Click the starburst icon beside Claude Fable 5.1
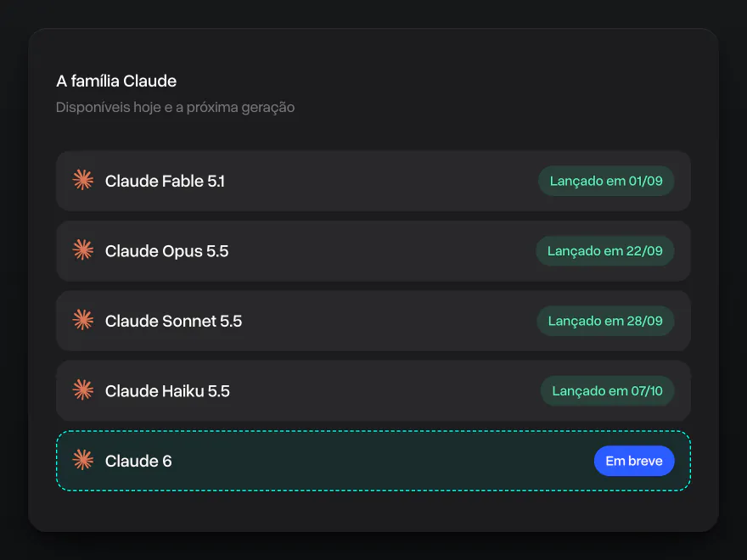Viewport: 747px width, 560px height. click(x=83, y=181)
